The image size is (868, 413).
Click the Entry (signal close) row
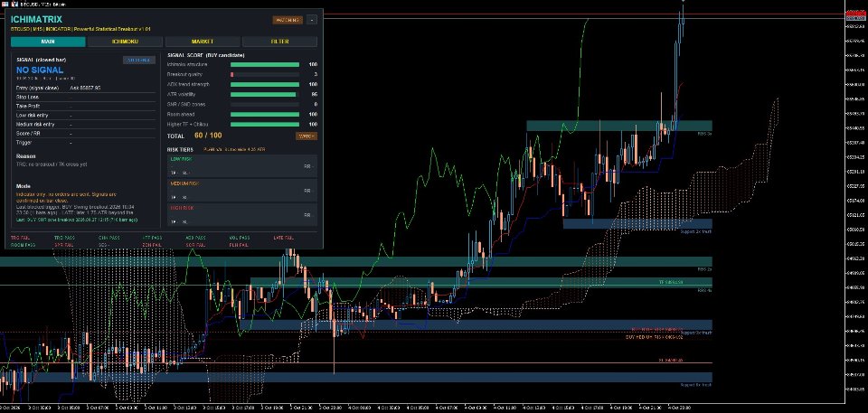pyautogui.click(x=86, y=88)
